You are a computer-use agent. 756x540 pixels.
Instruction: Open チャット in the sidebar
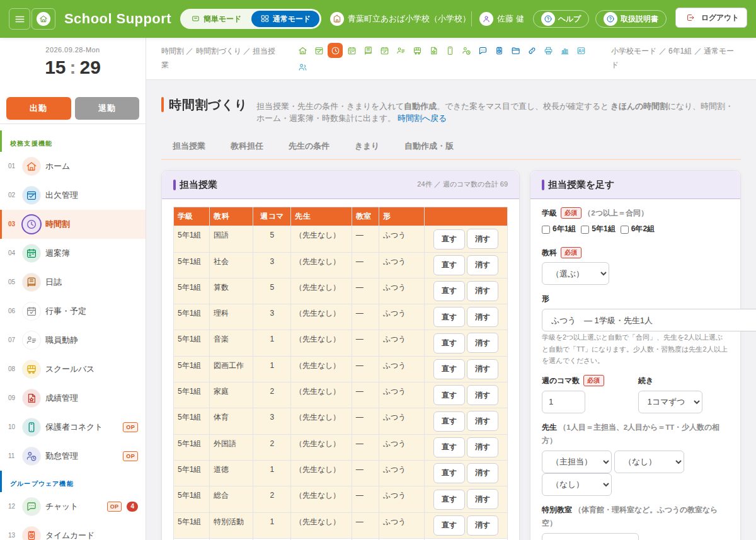pos(73,507)
